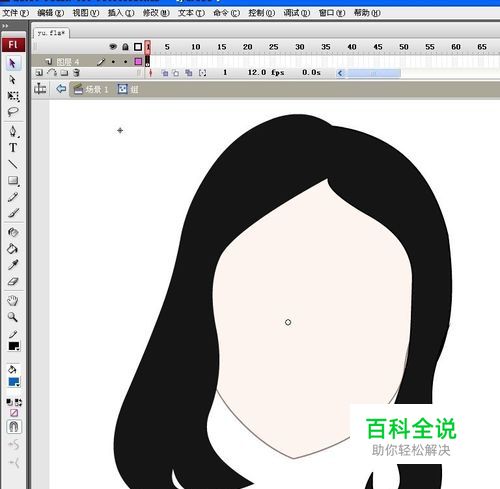
Task: Click the Smooth option icon
Action: click(14, 445)
